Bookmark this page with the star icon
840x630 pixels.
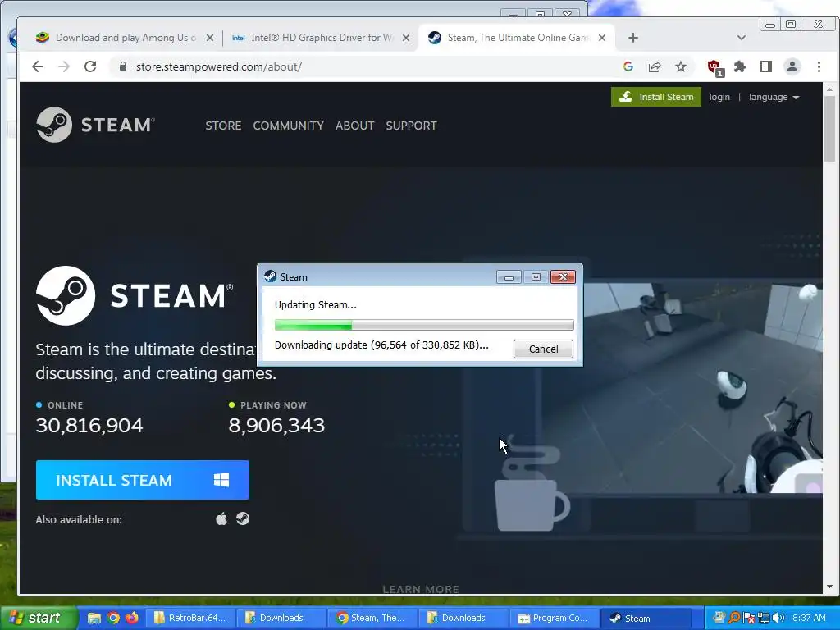point(681,66)
